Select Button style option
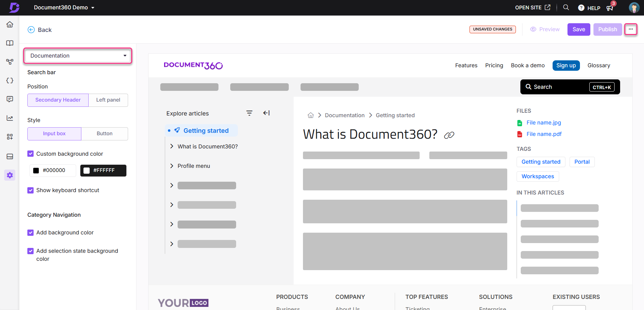This screenshot has height=310, width=644. [x=105, y=134]
